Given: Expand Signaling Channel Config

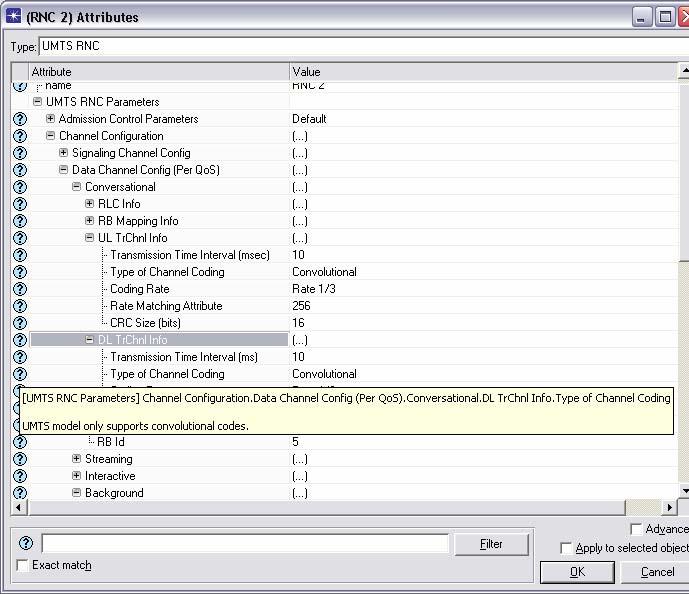Looking at the screenshot, I should pos(64,152).
